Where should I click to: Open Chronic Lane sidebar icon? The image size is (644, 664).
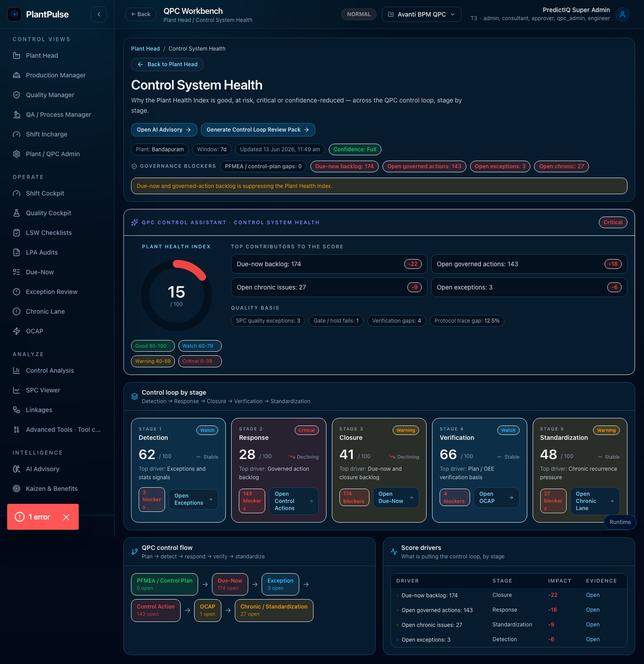pos(17,311)
